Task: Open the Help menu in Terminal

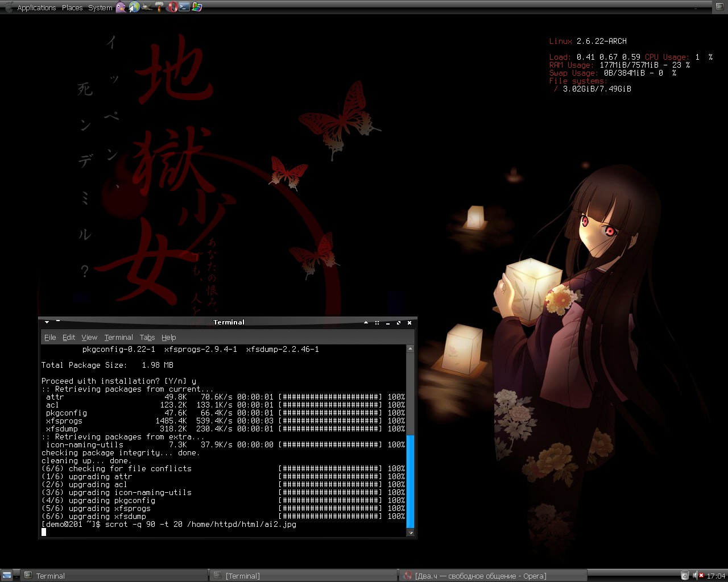Action: point(169,337)
